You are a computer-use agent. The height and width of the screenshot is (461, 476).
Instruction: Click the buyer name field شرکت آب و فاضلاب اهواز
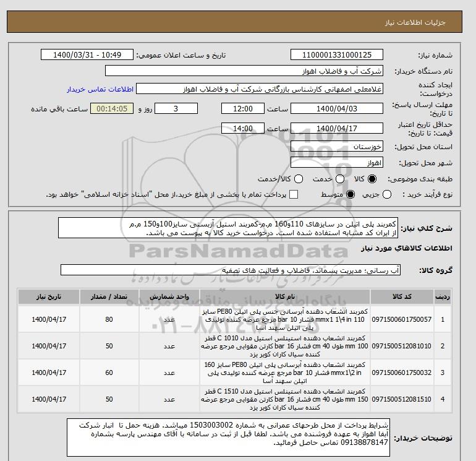[244, 71]
